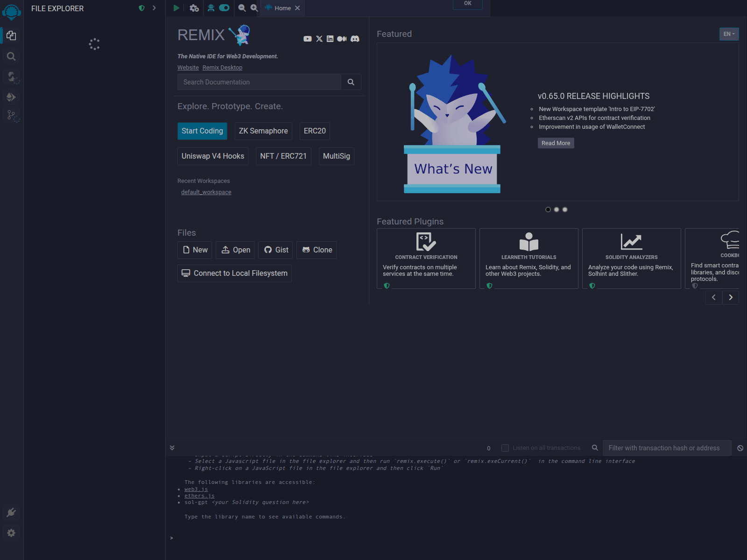The image size is (747, 560).
Task: Open the Search in files sidebar icon
Action: [x=11, y=56]
